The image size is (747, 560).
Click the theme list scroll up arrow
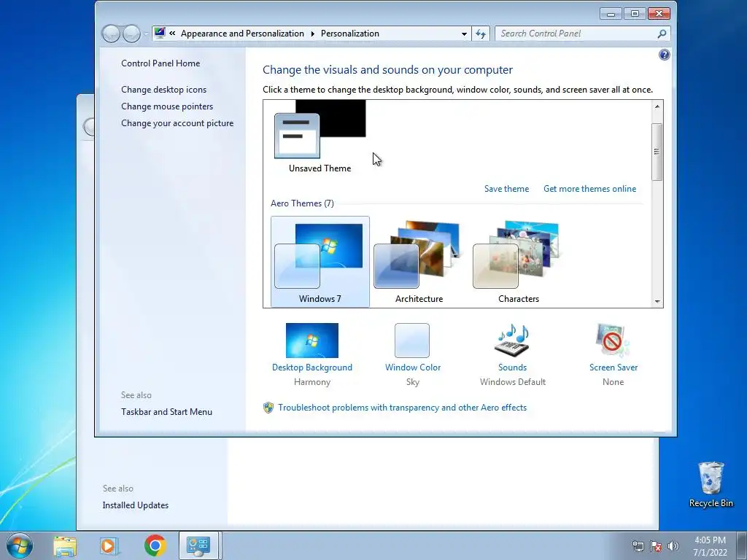(657, 106)
